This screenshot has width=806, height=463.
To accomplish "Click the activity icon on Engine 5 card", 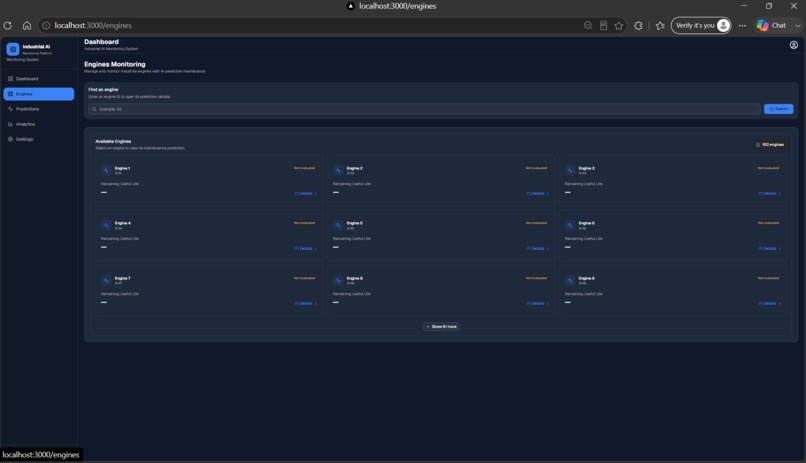I will point(338,226).
